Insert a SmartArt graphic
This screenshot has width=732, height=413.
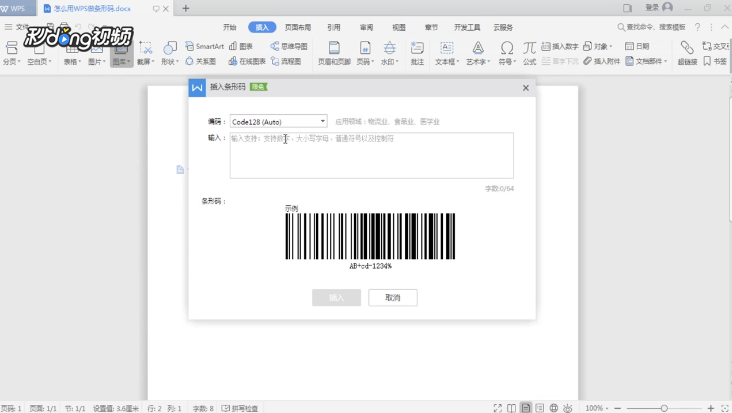tap(204, 46)
